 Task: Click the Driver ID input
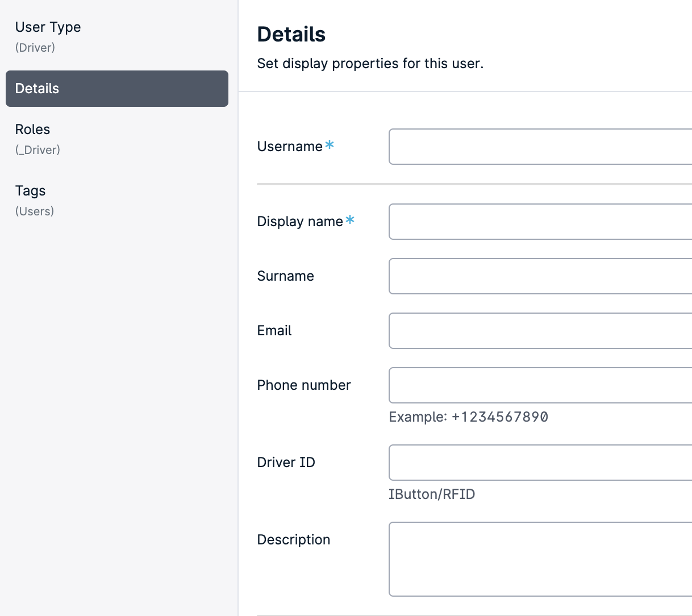[x=540, y=463]
